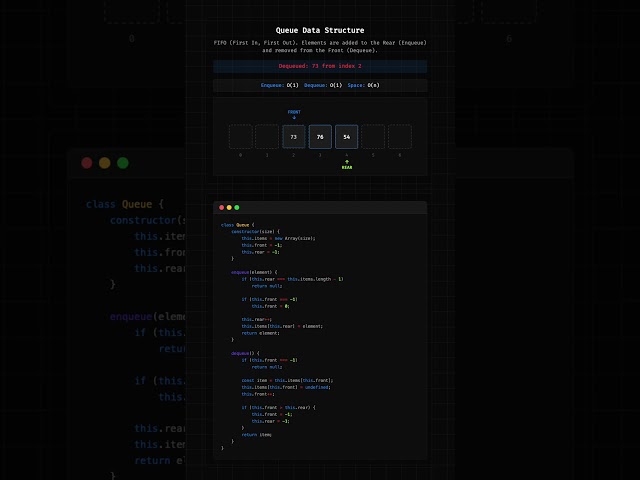Select the queue cell containing 54

[x=347, y=137]
